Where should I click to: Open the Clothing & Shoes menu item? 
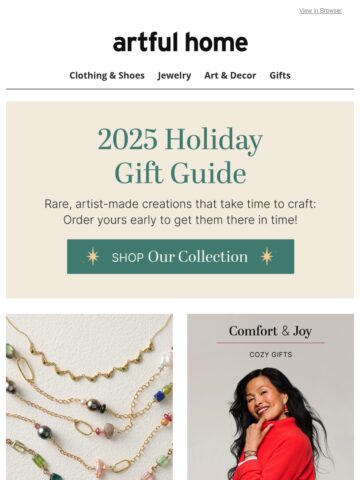point(107,76)
